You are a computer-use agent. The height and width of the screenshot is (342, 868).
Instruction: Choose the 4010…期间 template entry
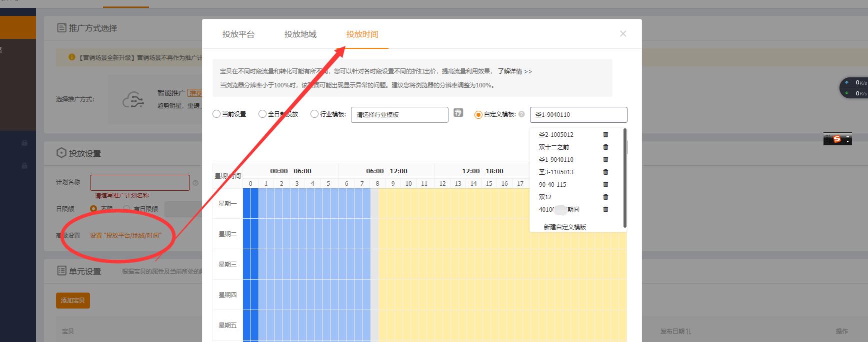tap(559, 210)
